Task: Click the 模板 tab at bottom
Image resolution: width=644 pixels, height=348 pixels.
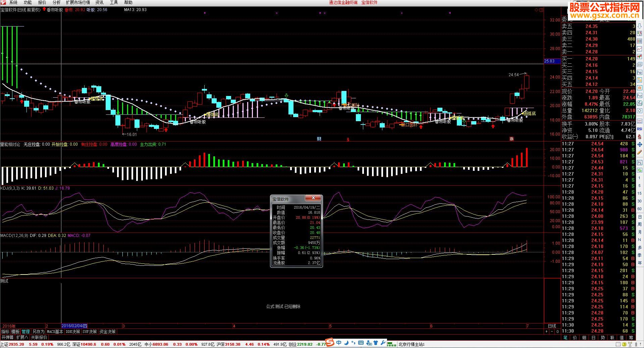Action: pyautogui.click(x=15, y=332)
